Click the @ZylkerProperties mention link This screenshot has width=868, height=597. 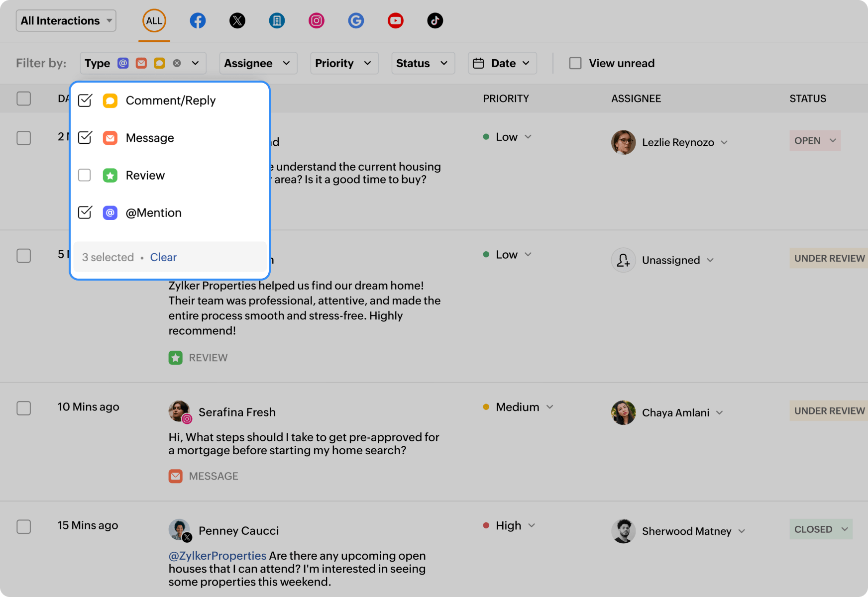coord(217,555)
